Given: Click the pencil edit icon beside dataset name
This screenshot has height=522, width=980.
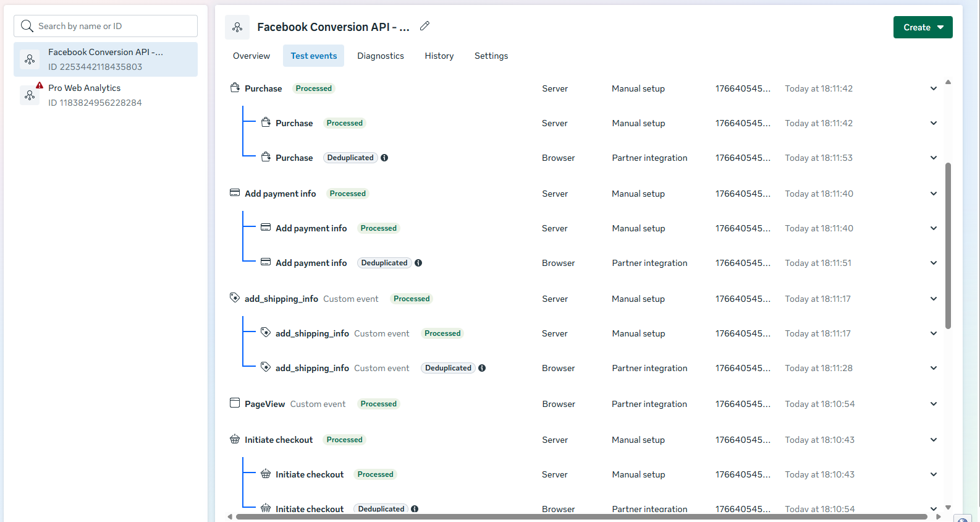Looking at the screenshot, I should tap(425, 26).
